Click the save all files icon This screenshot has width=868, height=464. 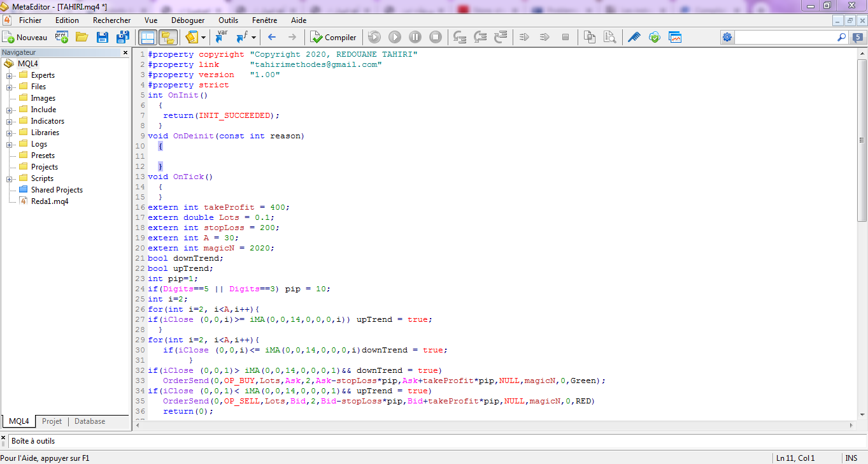(x=122, y=37)
